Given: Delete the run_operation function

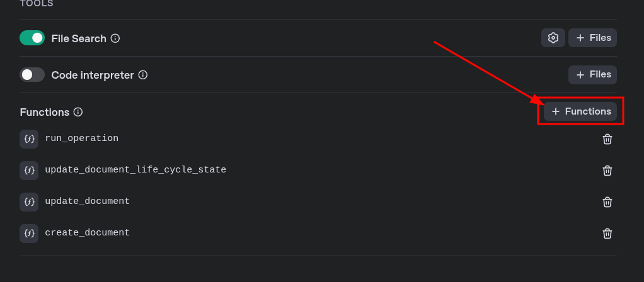Looking at the screenshot, I should pyautogui.click(x=607, y=139).
